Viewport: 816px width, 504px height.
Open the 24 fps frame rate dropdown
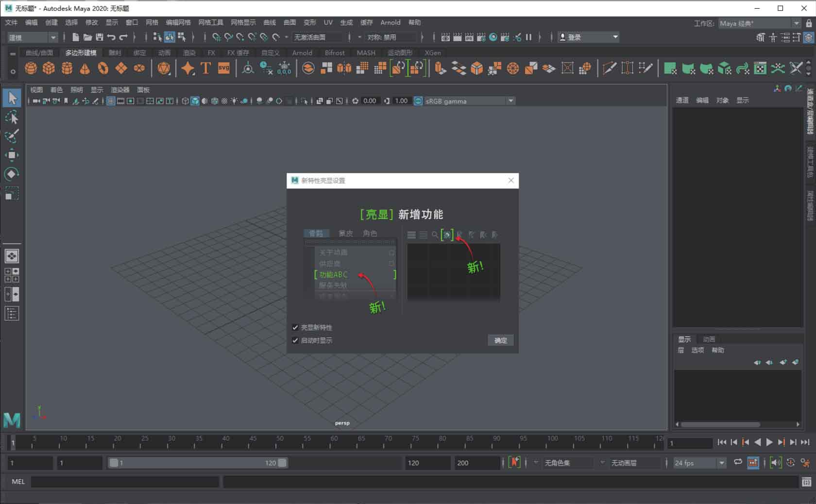(699, 463)
